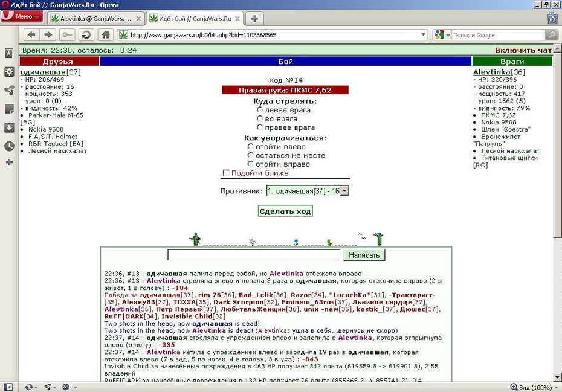The width and height of the screenshot is (562, 392).
Task: Close the Alevtinka @ GanjaWars tab
Action: tap(139, 19)
